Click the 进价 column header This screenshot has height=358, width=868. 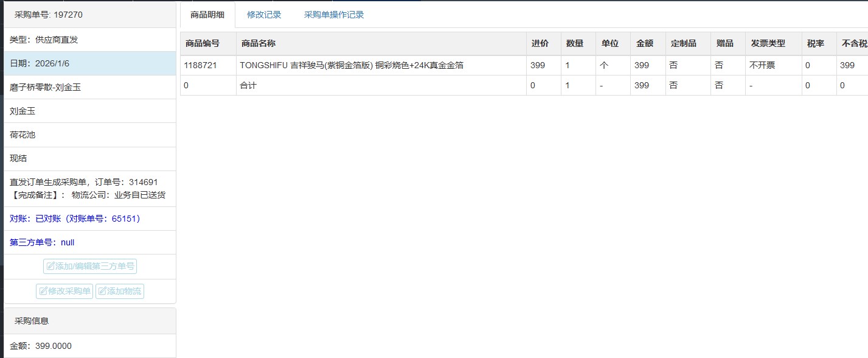point(540,44)
